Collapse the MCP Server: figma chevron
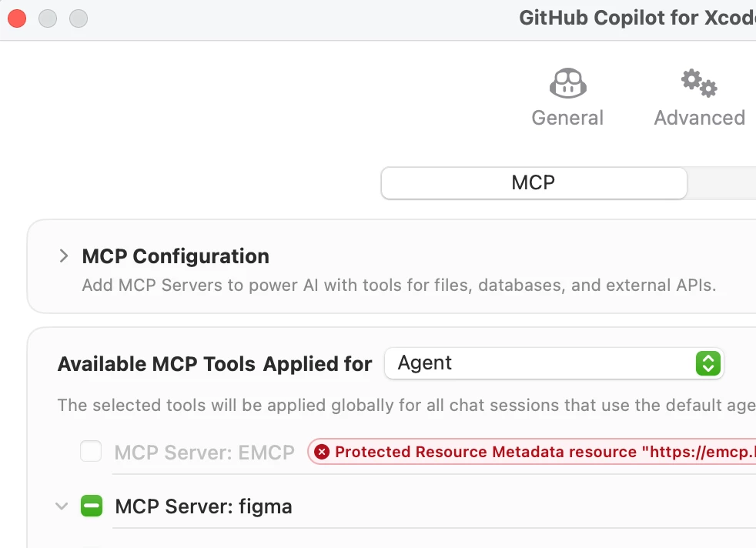756x548 pixels. click(x=62, y=506)
